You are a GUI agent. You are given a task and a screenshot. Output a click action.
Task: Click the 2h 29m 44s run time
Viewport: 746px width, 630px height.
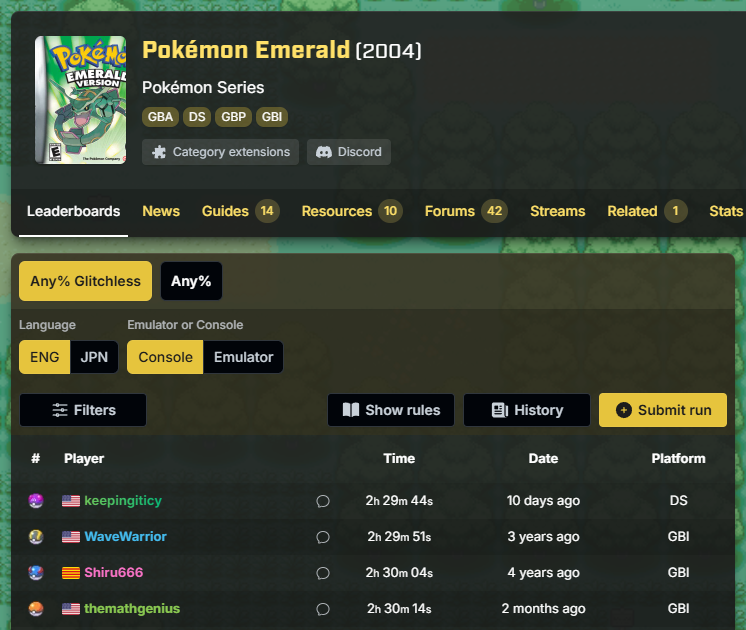click(x=399, y=501)
